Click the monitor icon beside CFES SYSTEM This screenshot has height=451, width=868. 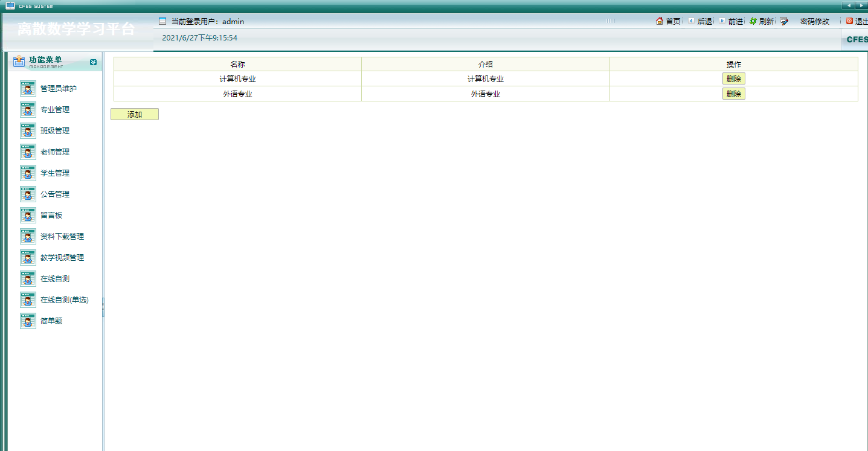[10, 5]
